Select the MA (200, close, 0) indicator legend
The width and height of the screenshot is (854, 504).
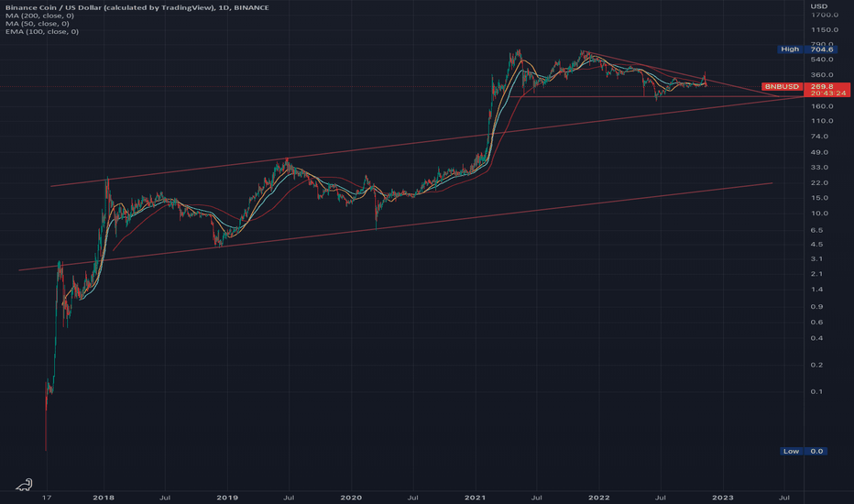(39, 16)
